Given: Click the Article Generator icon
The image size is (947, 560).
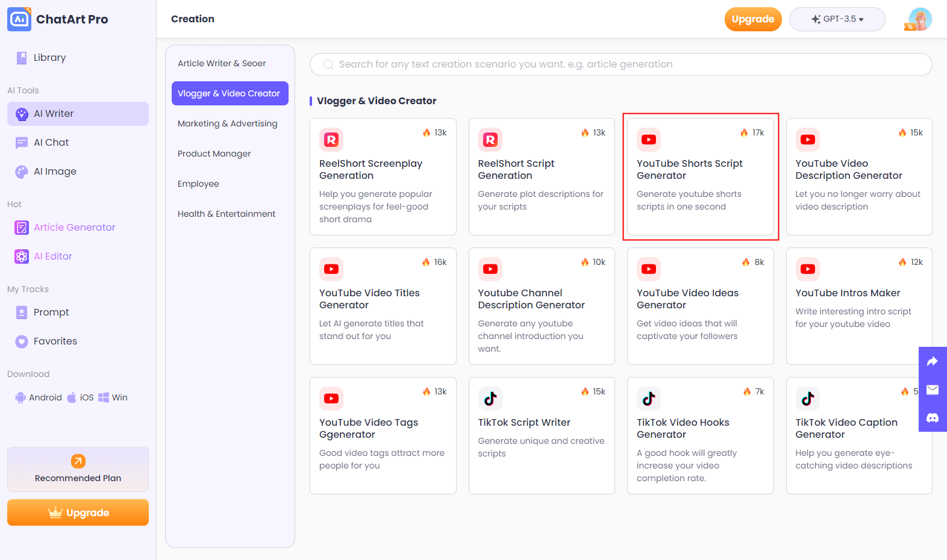Looking at the screenshot, I should [22, 228].
